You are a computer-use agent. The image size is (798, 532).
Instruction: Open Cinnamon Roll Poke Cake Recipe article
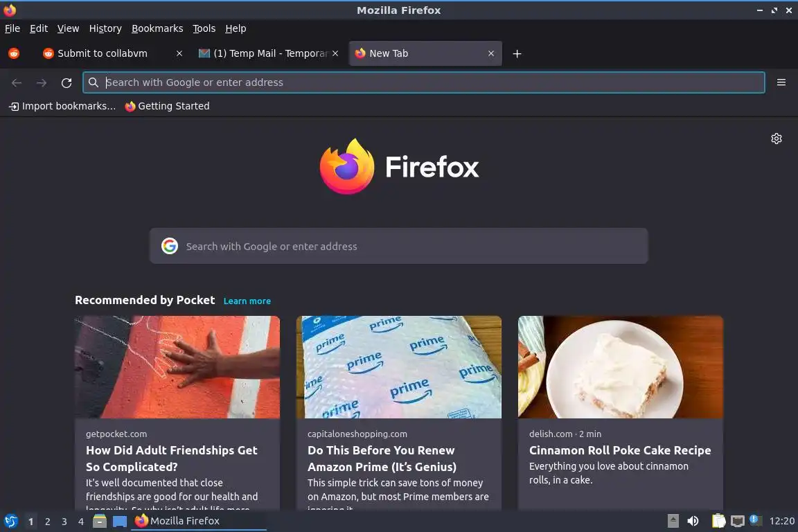point(620,450)
